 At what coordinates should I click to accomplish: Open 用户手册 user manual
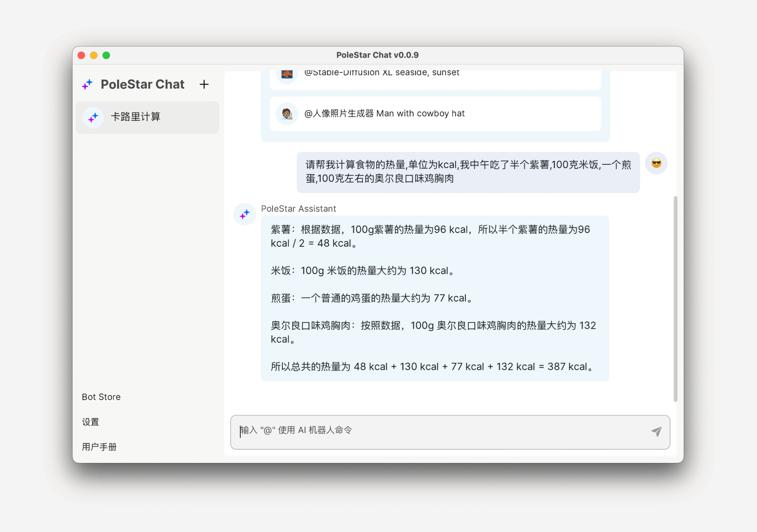pos(99,447)
